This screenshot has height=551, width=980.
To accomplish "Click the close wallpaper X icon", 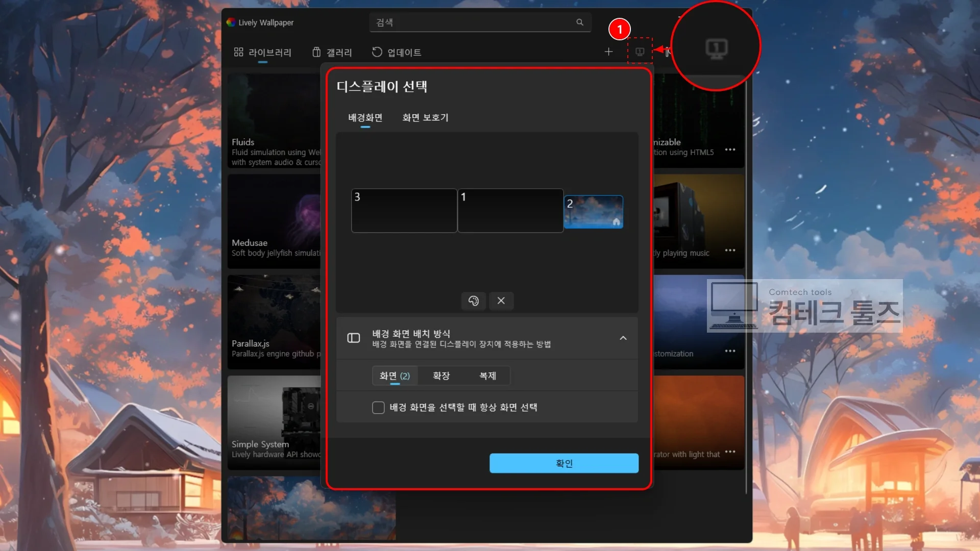I will pyautogui.click(x=501, y=300).
